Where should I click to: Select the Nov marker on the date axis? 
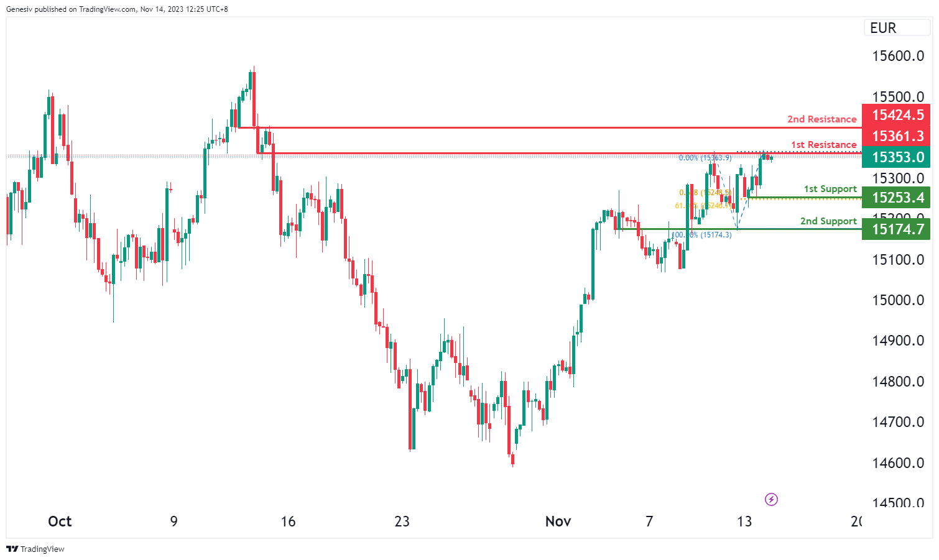click(x=558, y=521)
